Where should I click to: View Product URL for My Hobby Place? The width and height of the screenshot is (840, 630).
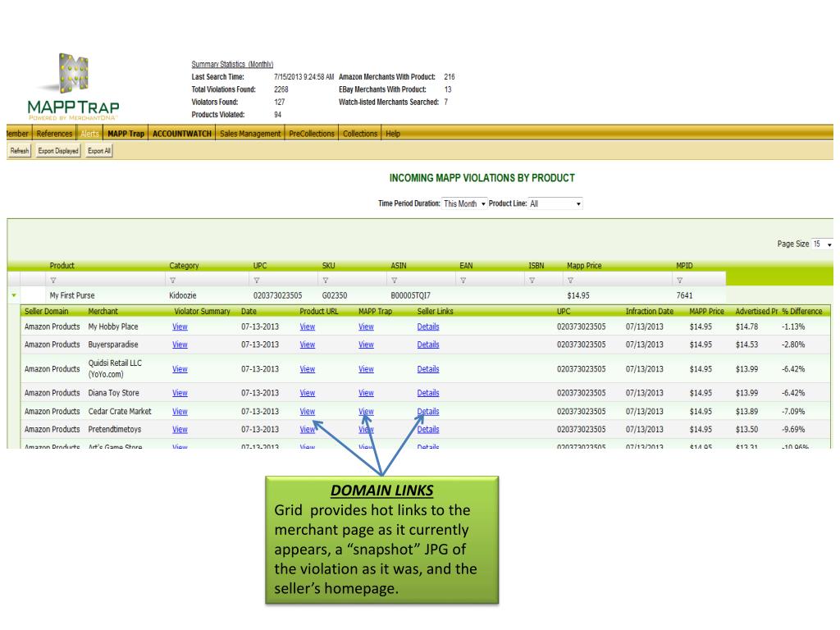click(x=308, y=326)
